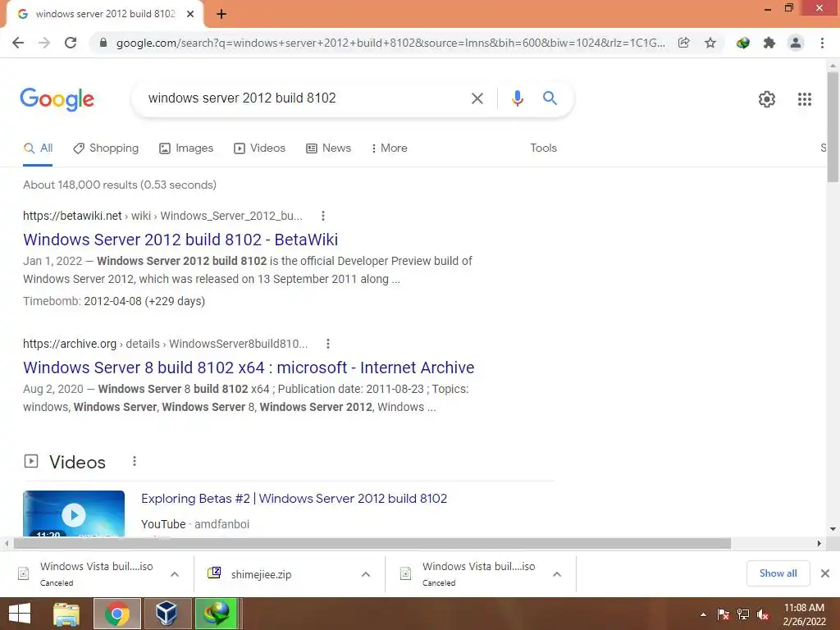This screenshot has width=840, height=630.
Task: Click the address bar URL
Action: (390, 43)
